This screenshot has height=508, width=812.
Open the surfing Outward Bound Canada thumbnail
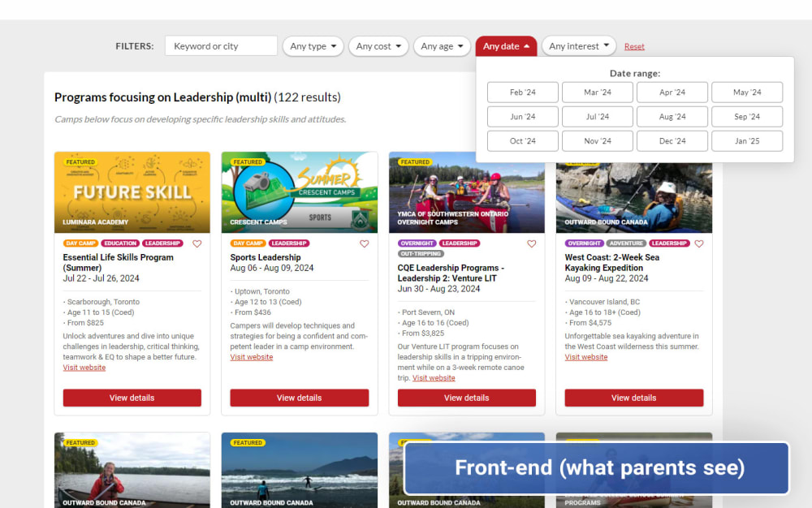[300, 470]
